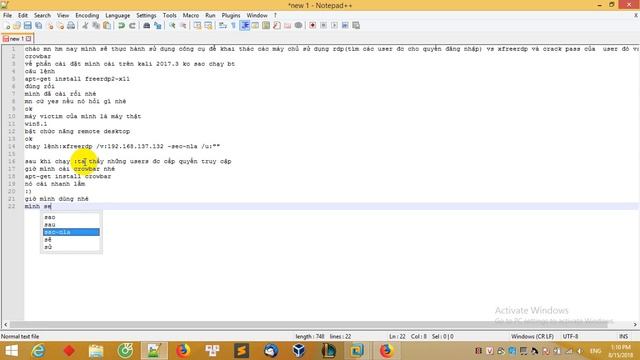This screenshot has height=360, width=640.
Task: Toggle file Monitoring icon
Action: pos(298,26)
